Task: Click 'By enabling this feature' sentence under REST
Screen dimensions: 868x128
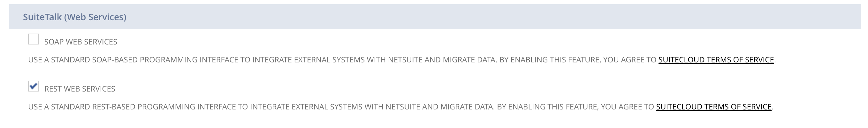Action: (635, 107)
